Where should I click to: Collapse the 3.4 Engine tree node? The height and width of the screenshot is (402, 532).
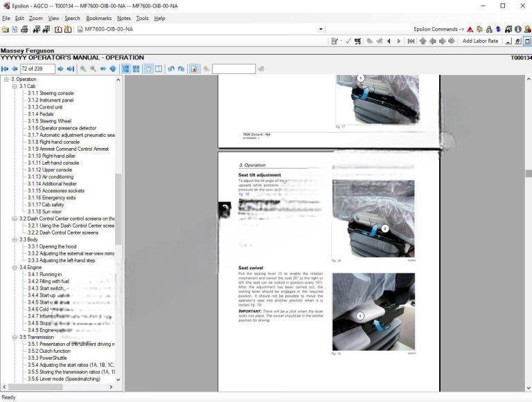click(x=15, y=268)
